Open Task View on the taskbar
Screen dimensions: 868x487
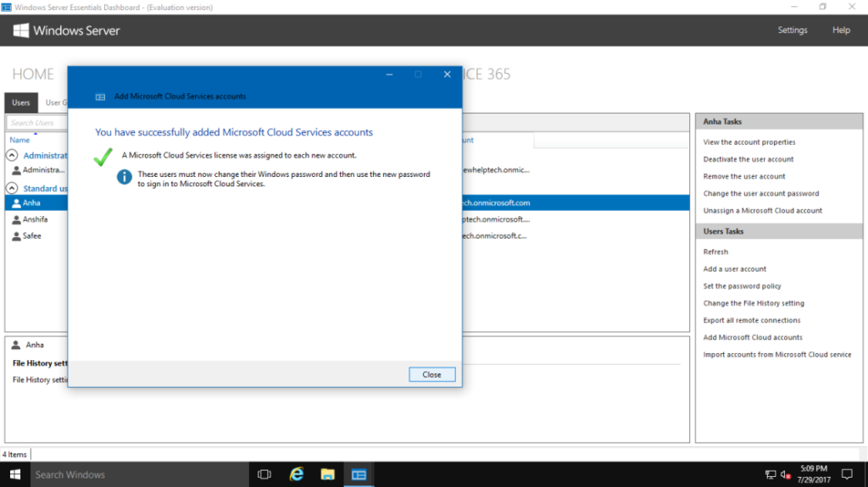tap(264, 475)
